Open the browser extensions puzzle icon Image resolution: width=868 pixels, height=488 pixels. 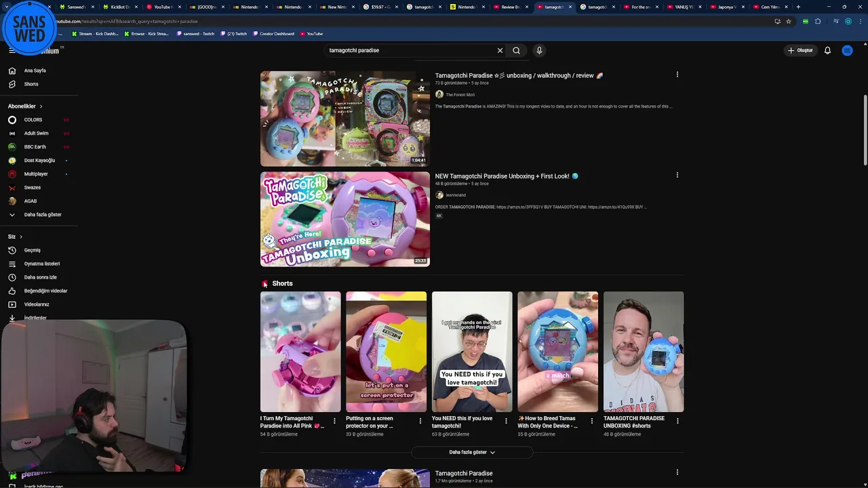(818, 21)
